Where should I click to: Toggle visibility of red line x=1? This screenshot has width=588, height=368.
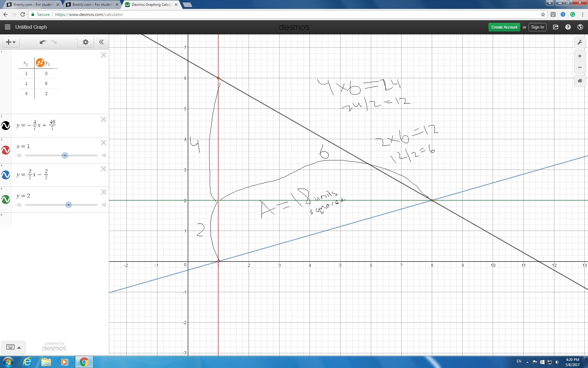[x=6, y=150]
